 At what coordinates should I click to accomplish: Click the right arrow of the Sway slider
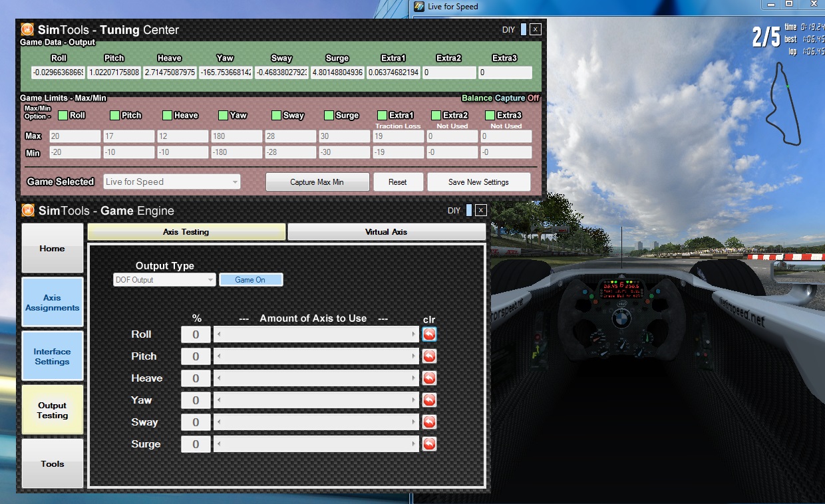click(414, 422)
